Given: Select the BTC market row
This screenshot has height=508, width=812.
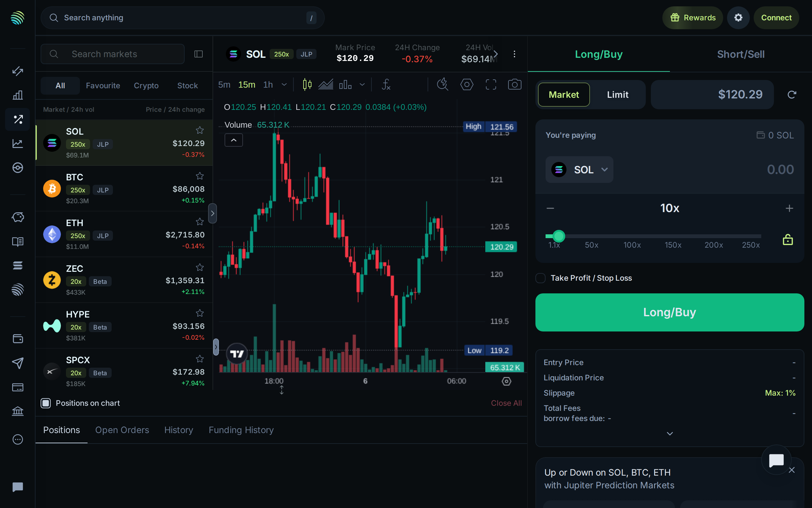Looking at the screenshot, I should 124,189.
